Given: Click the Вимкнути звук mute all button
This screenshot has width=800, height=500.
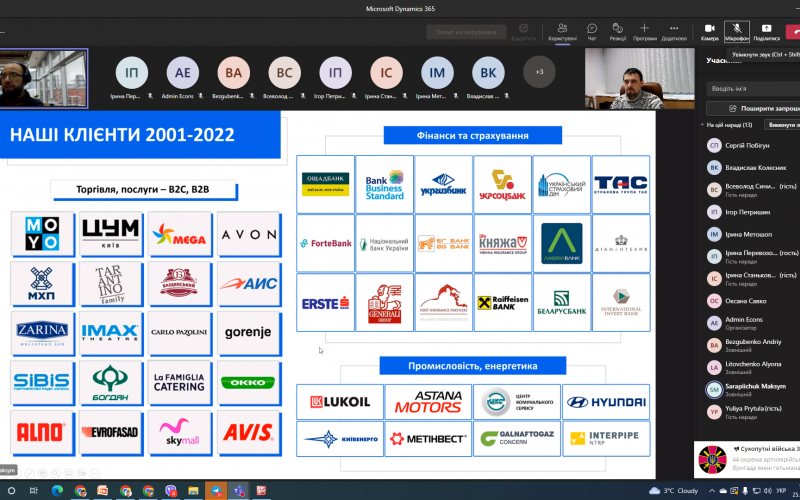Looking at the screenshot, I should (x=782, y=125).
